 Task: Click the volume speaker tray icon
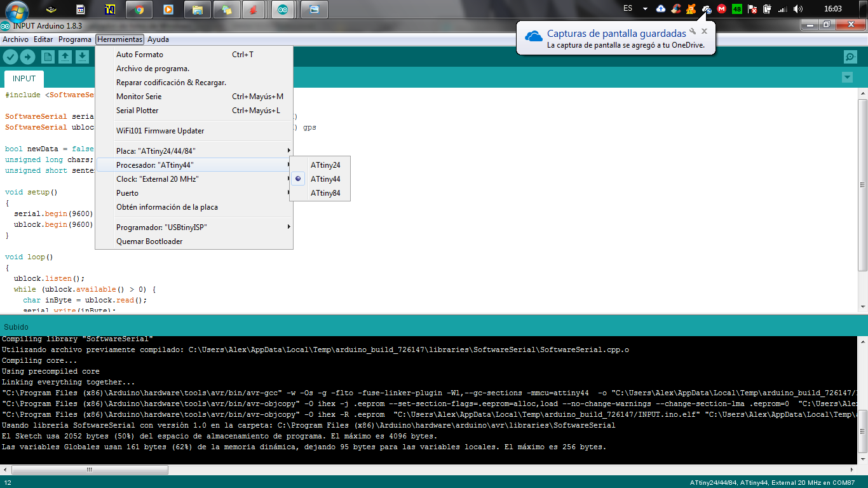pyautogui.click(x=798, y=9)
